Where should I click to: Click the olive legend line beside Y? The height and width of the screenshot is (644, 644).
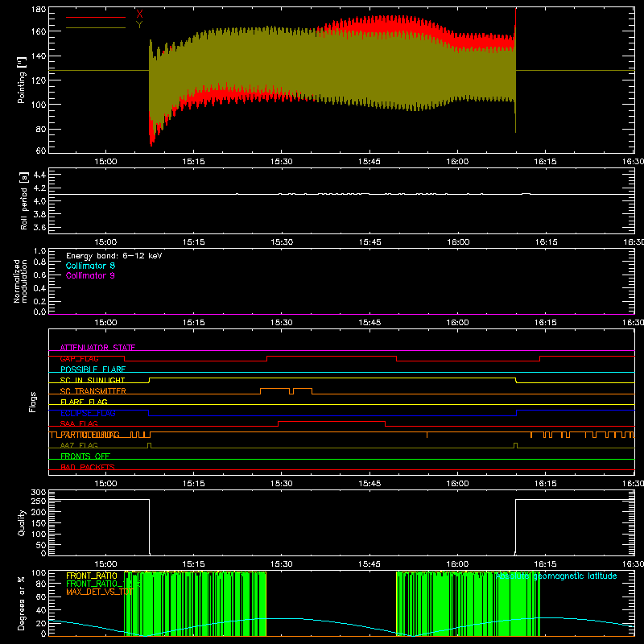pos(96,27)
